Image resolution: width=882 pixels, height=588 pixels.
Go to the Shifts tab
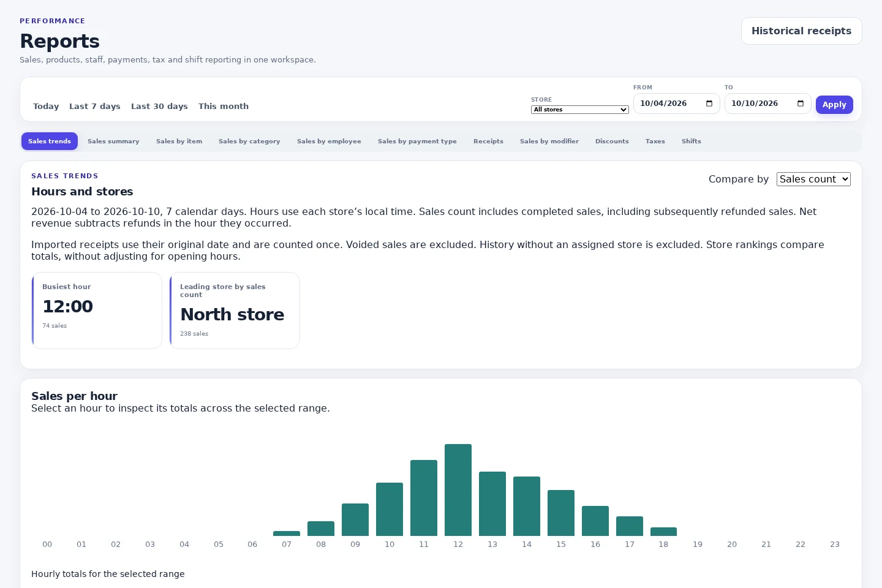(x=692, y=141)
